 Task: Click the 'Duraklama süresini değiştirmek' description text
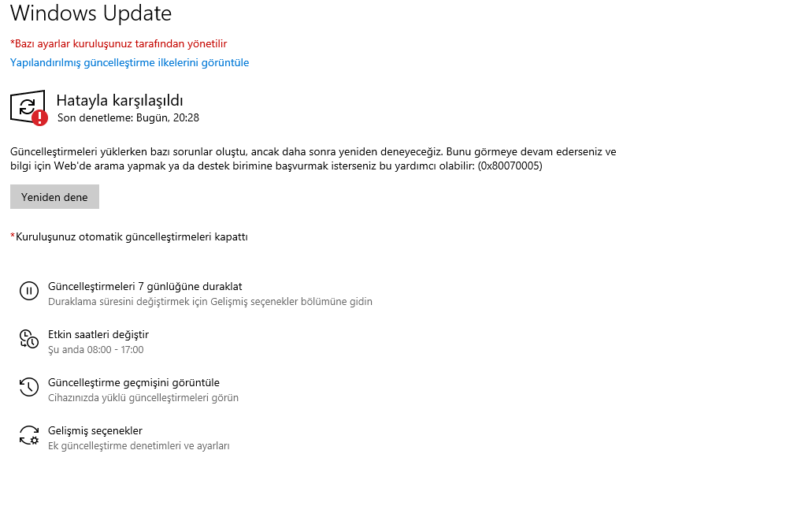210,302
